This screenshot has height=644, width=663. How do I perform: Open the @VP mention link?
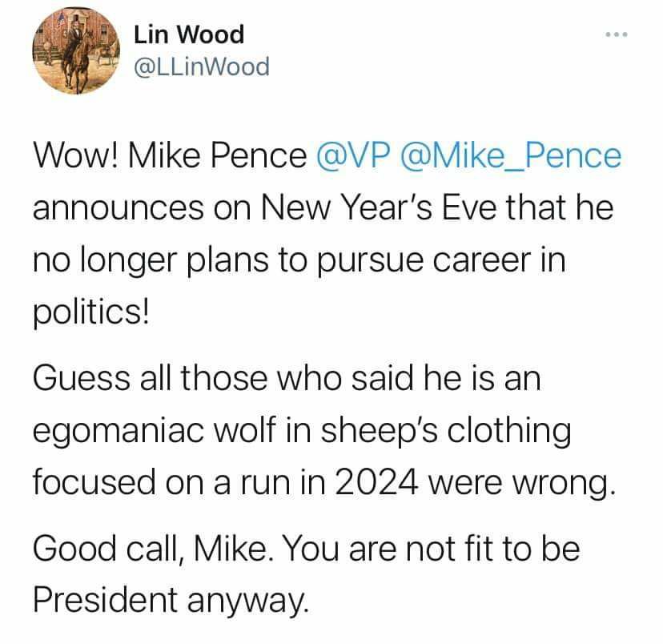352,156
